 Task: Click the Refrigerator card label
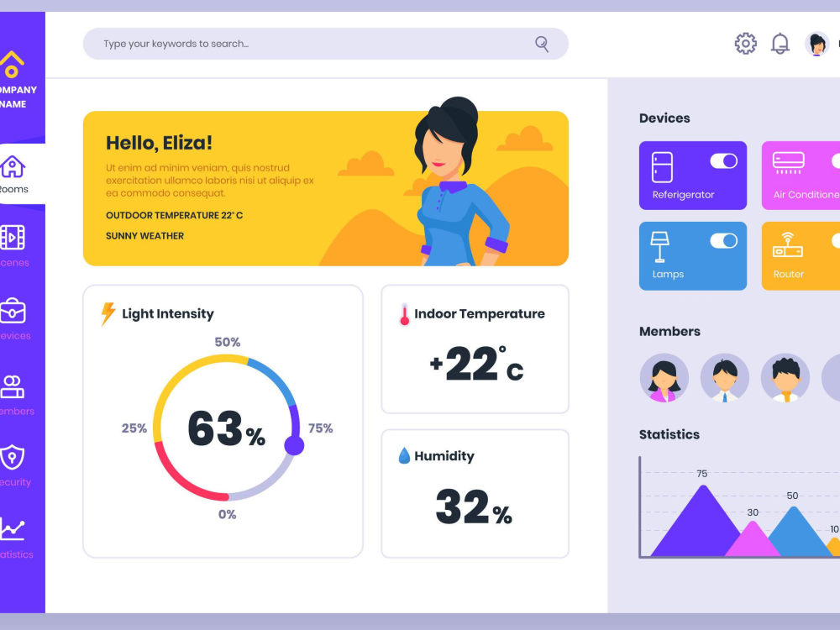(683, 195)
